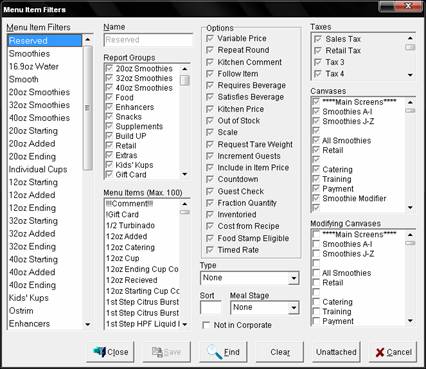Open the Type dropdown

[294, 278]
